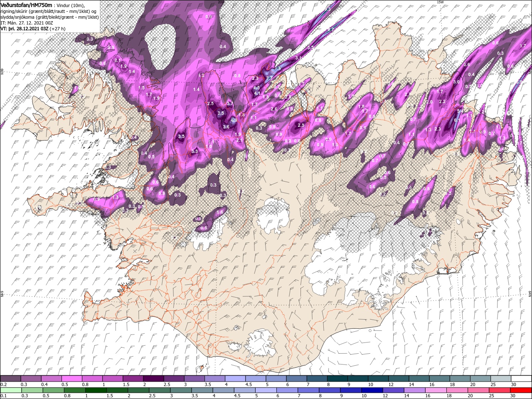Click upper legend swatch between 3 and 3.5
Image resolution: width=532 pixels, height=399 pixels.
pyautogui.click(x=194, y=379)
